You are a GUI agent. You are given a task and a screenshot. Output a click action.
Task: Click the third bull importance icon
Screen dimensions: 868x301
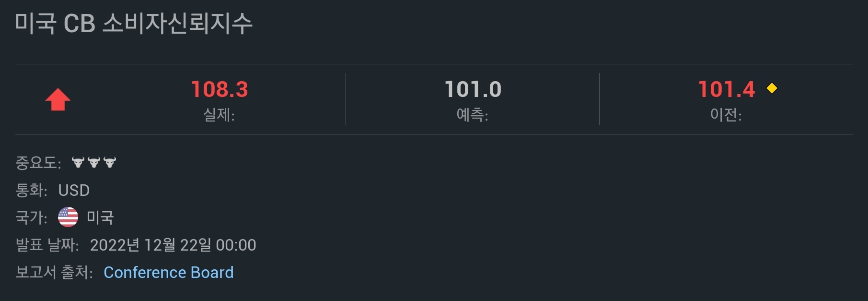click(110, 162)
